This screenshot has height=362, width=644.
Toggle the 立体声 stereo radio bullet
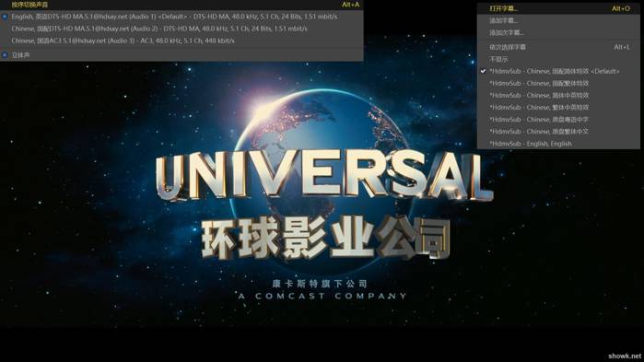point(5,55)
